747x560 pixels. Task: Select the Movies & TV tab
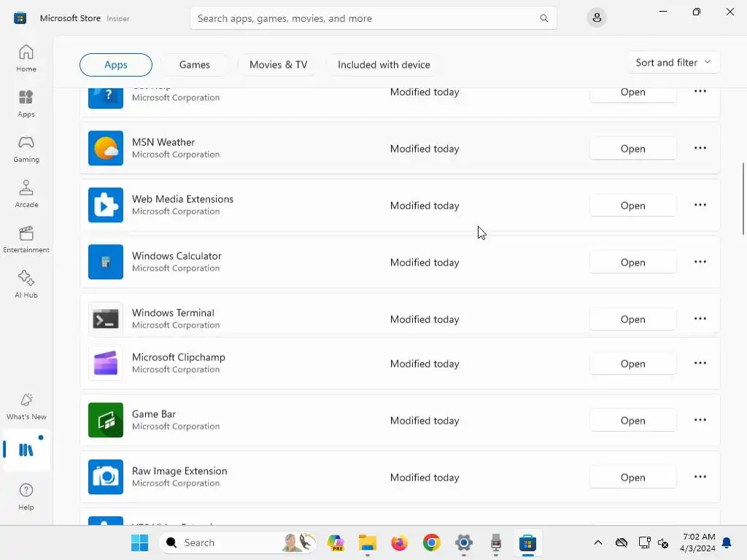pyautogui.click(x=278, y=65)
